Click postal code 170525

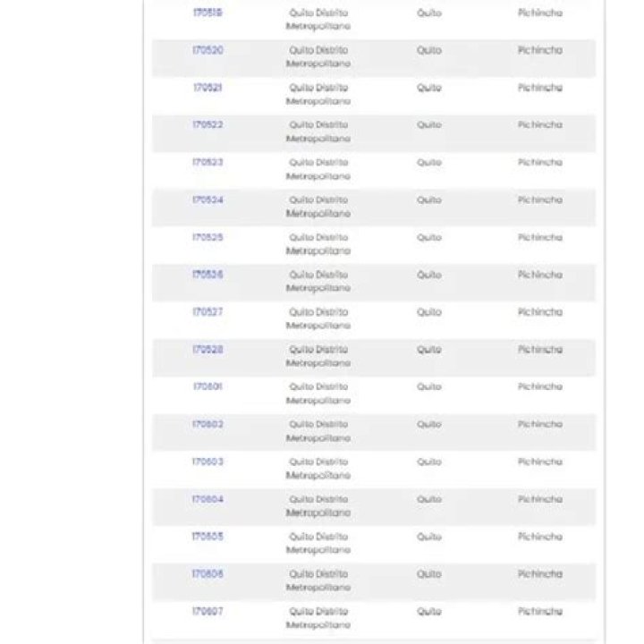(x=208, y=237)
